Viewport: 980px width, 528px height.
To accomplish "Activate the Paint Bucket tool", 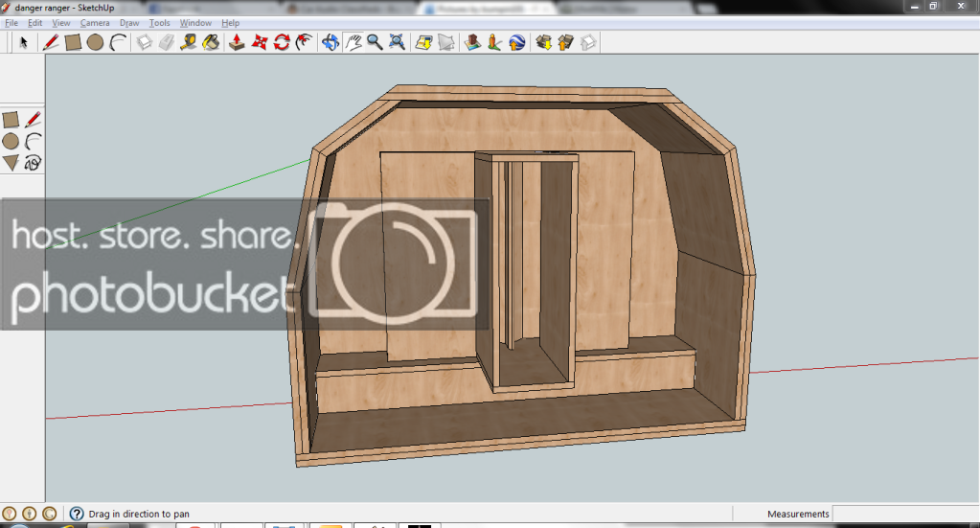I will [x=212, y=42].
